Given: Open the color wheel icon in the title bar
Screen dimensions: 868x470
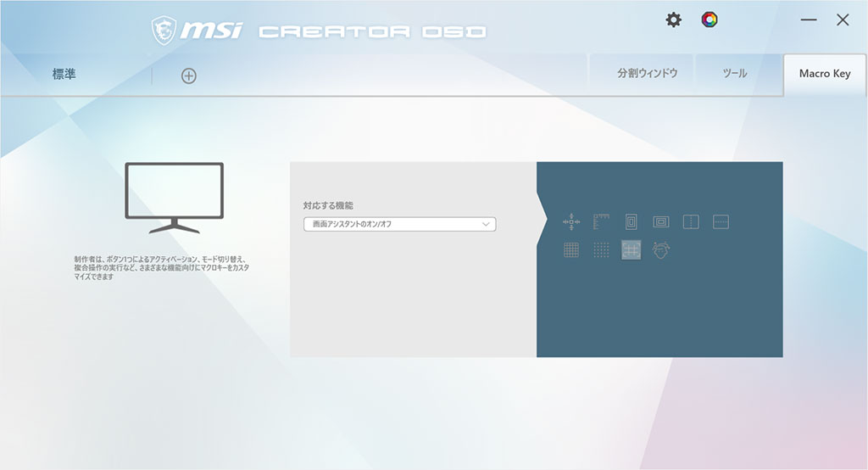Looking at the screenshot, I should point(709,20).
